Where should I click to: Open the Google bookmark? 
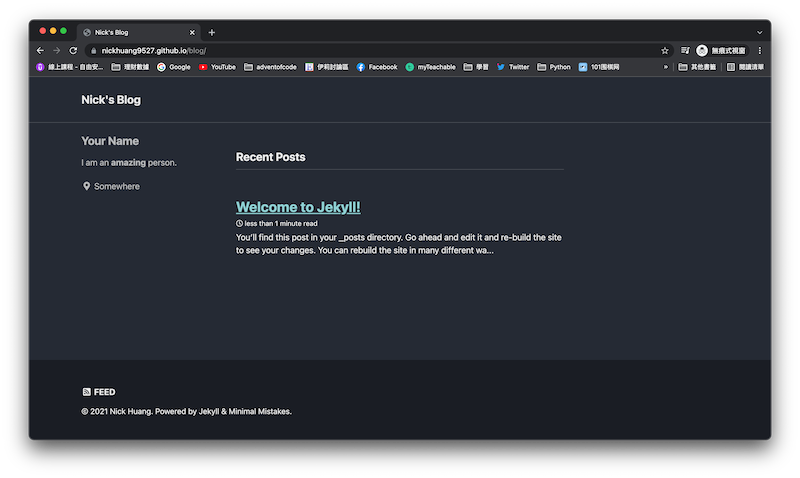click(173, 67)
